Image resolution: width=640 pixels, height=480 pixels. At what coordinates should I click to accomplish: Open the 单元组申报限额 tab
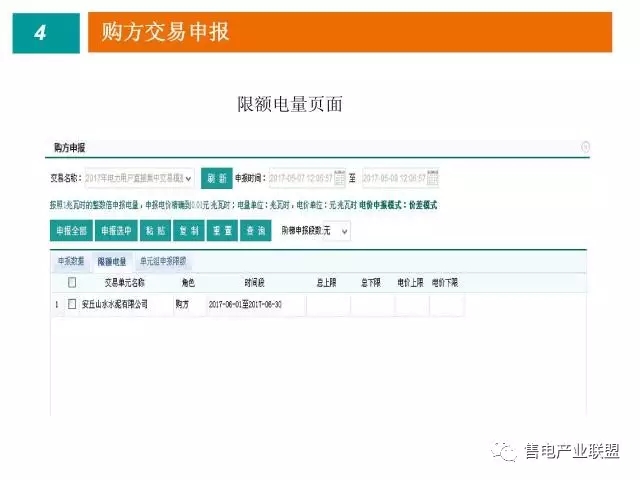coord(162,261)
